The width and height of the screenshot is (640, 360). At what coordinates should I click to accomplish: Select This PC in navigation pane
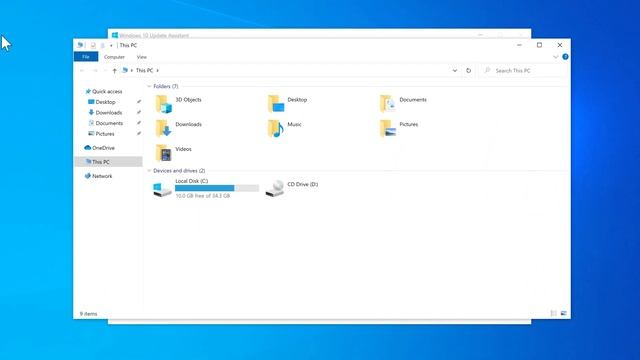click(x=109, y=162)
